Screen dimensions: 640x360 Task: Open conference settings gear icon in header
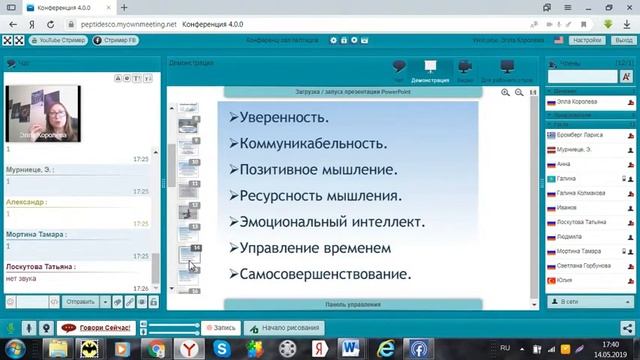333,40
